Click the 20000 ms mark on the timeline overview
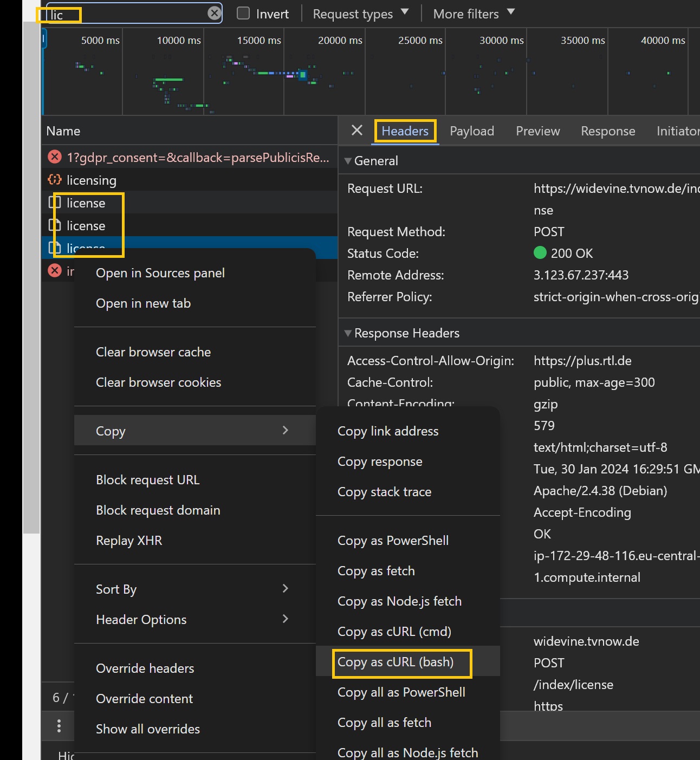This screenshot has height=760, width=700. 340,41
